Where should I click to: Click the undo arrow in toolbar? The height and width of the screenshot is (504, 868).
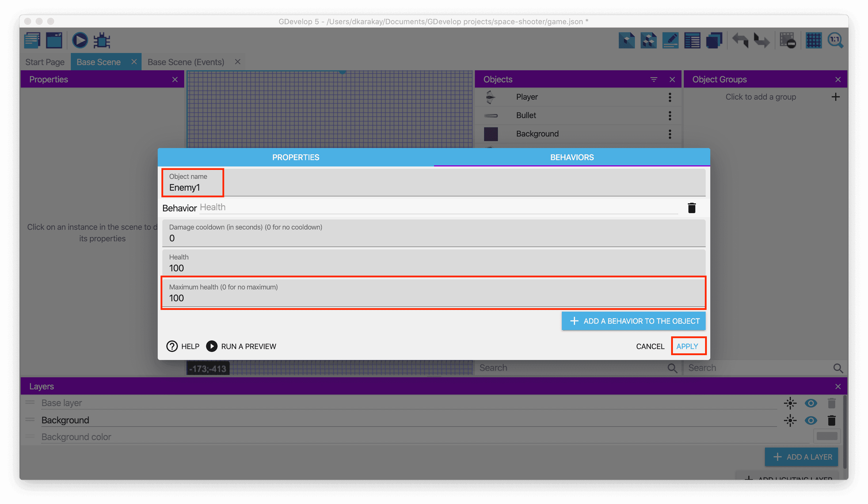[740, 41]
